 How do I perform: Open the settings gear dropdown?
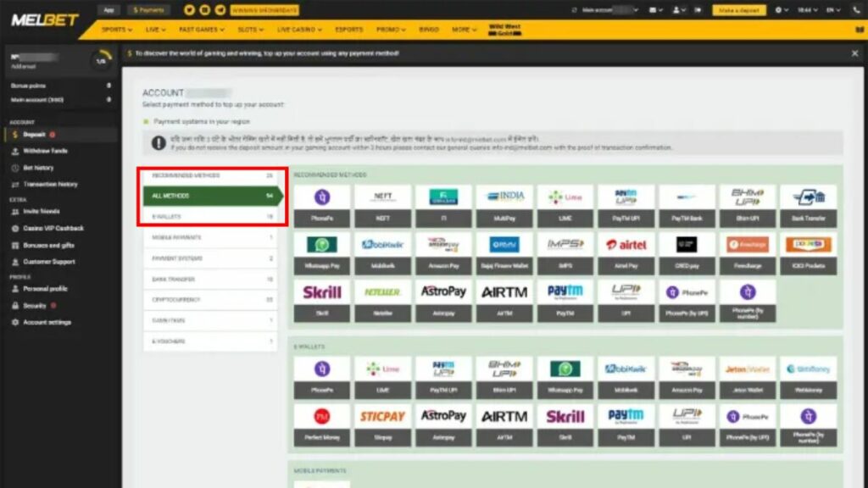point(781,10)
